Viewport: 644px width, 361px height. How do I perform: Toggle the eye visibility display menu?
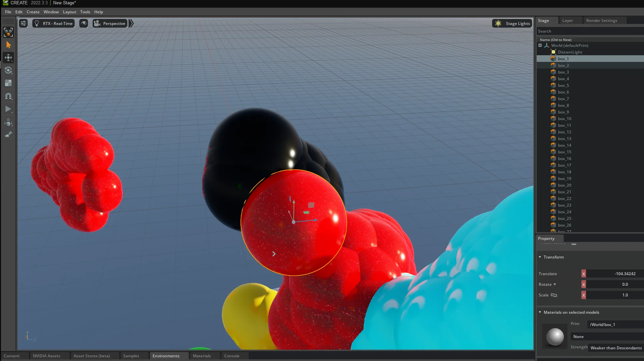(x=84, y=23)
